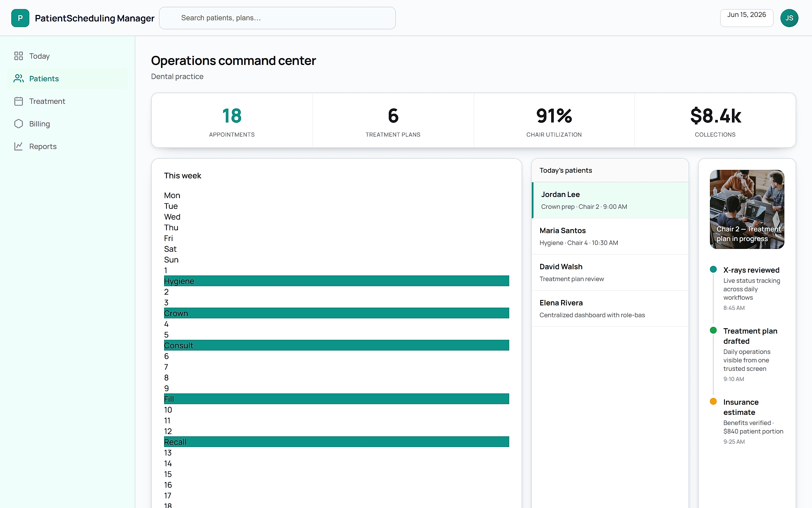The height and width of the screenshot is (508, 812).
Task: Click the This week heading
Action: click(182, 176)
